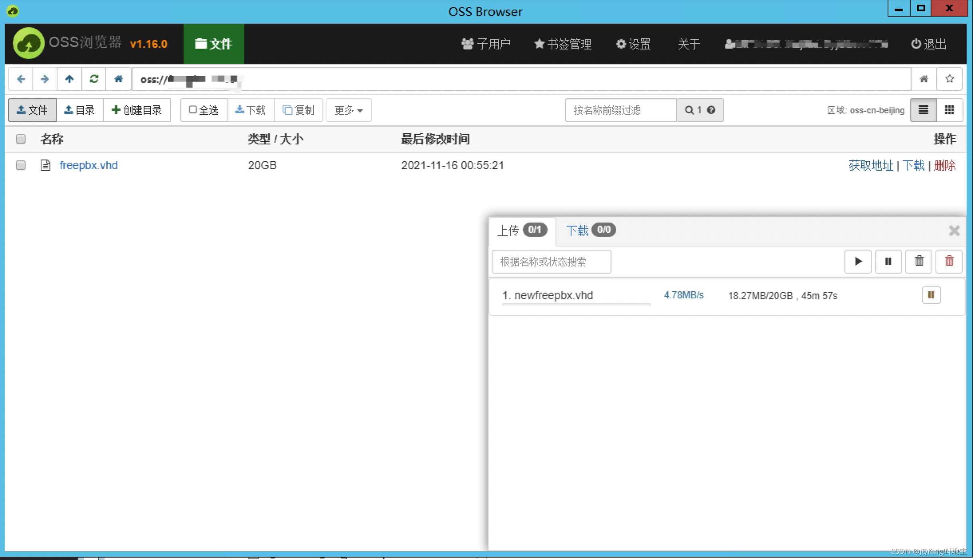Upload a folder with 目录 button

(x=79, y=110)
